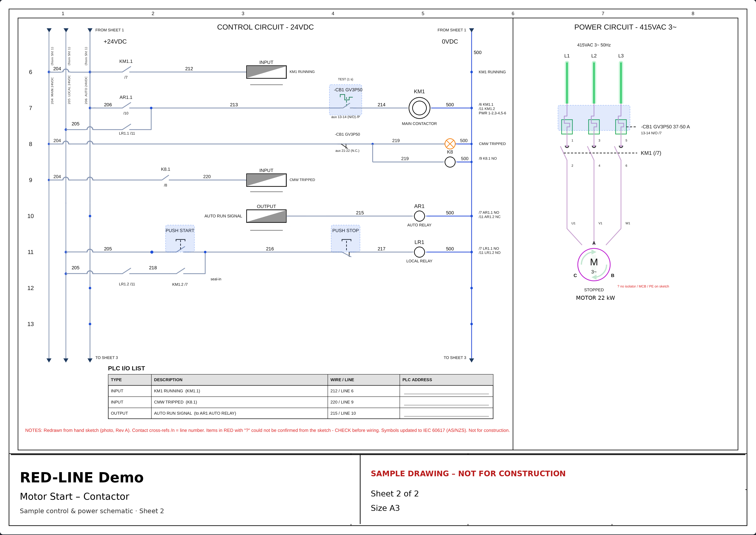Select the CMW TRIPPED PLC input block
The height and width of the screenshot is (535, 756).
(x=266, y=180)
